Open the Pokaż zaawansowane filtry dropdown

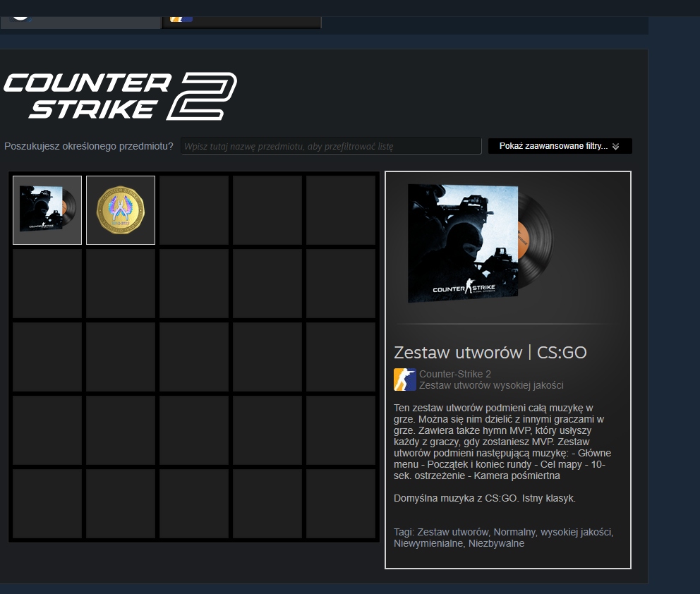click(560, 146)
